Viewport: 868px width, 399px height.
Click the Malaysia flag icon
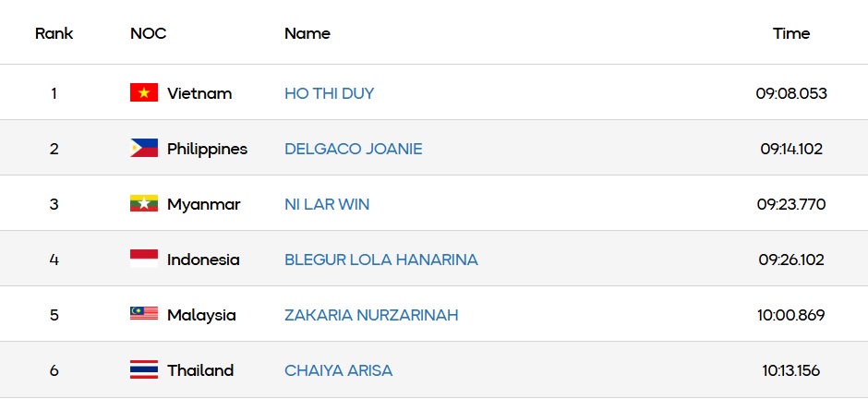coord(144,314)
